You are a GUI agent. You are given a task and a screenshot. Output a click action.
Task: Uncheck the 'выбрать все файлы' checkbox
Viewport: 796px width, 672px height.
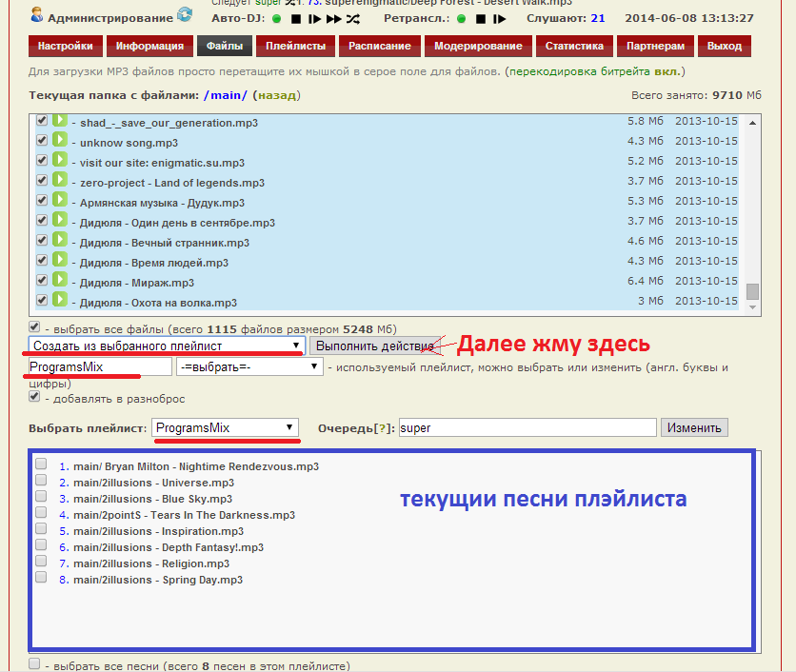click(35, 326)
